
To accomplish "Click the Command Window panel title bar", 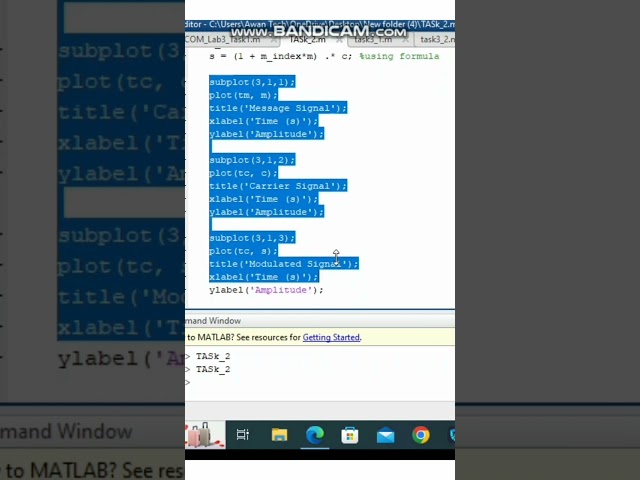I will coord(320,321).
